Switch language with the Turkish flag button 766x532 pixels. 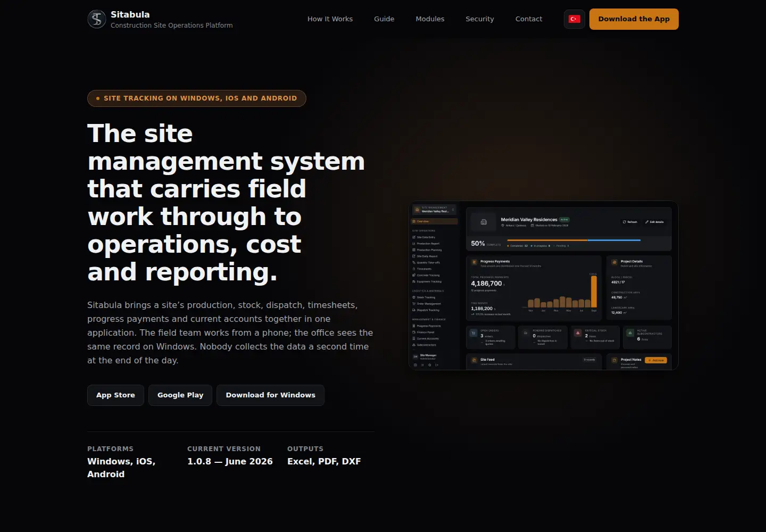pyautogui.click(x=574, y=19)
